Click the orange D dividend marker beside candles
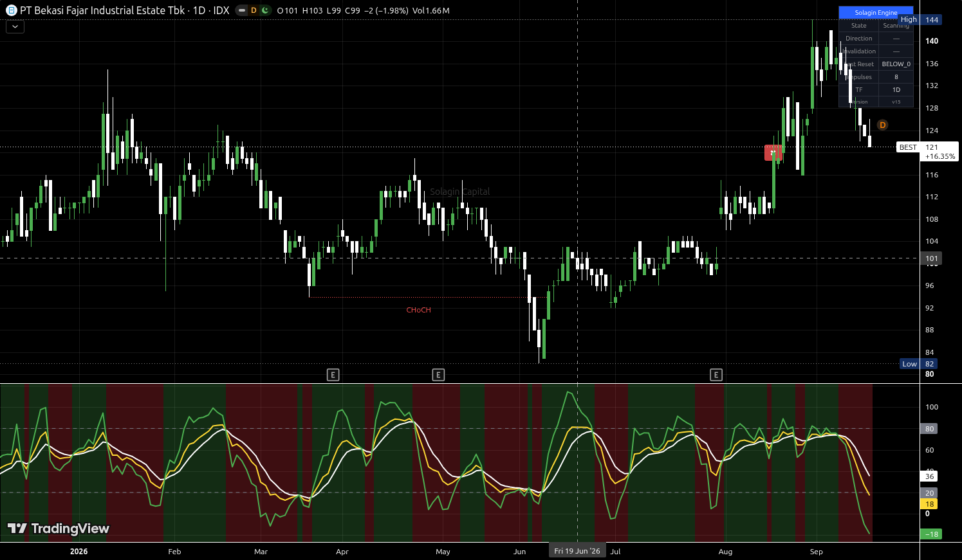 882,125
